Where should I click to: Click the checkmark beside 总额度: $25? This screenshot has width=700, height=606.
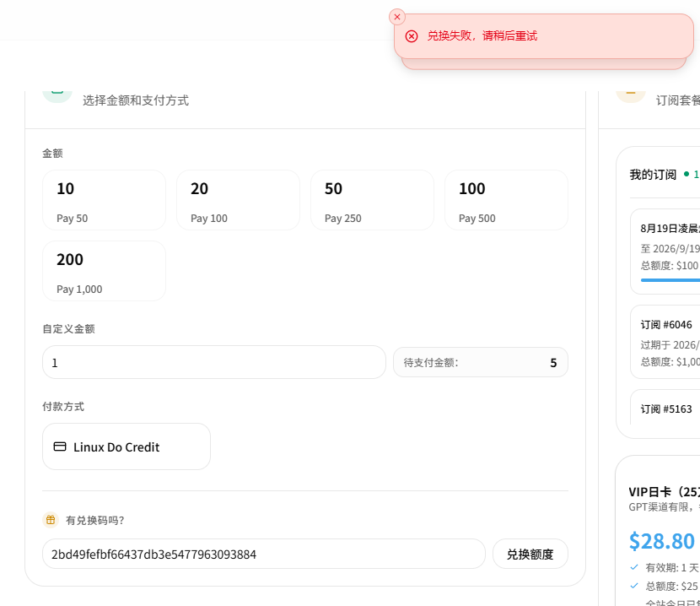pos(634,586)
